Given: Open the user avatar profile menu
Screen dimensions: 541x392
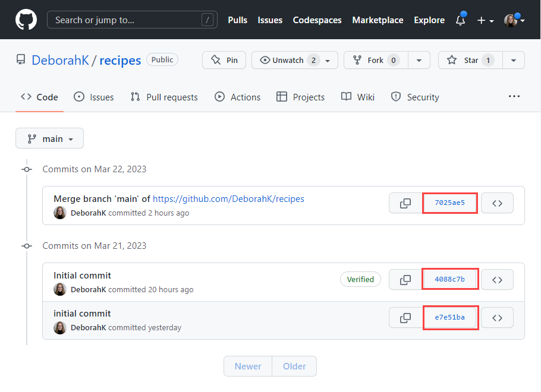Looking at the screenshot, I should click(x=514, y=20).
